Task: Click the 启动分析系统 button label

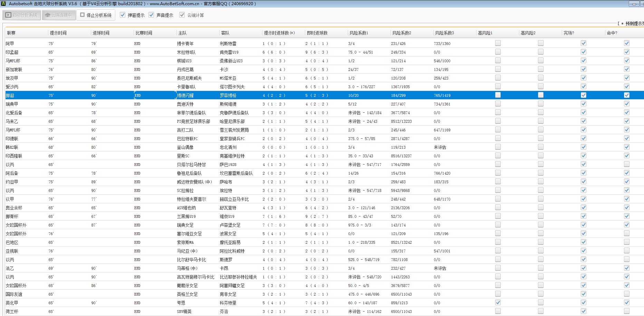Action: click(25, 15)
